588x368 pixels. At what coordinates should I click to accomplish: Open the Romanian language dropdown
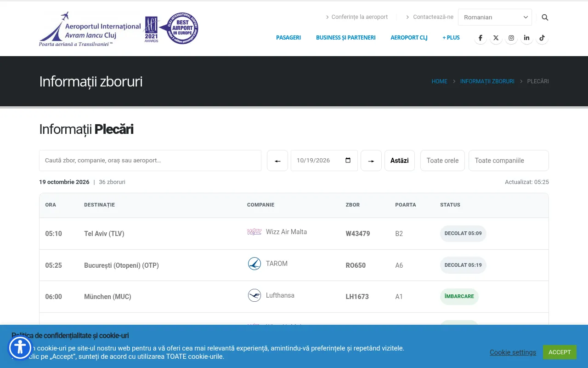(x=495, y=17)
